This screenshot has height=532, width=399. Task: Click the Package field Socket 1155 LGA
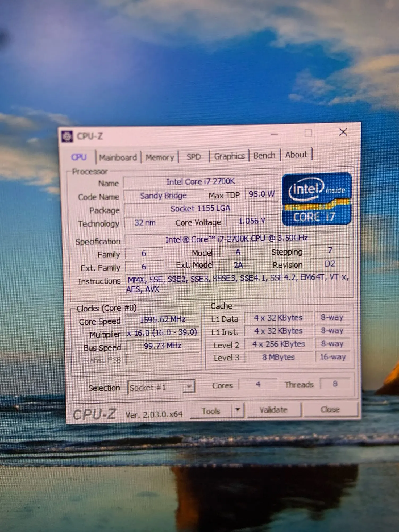[x=201, y=209]
